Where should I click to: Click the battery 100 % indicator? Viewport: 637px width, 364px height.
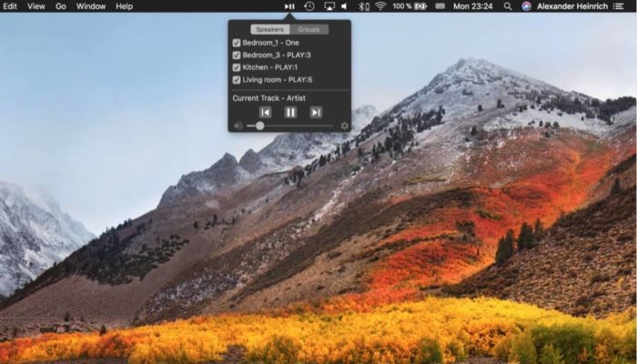point(409,6)
